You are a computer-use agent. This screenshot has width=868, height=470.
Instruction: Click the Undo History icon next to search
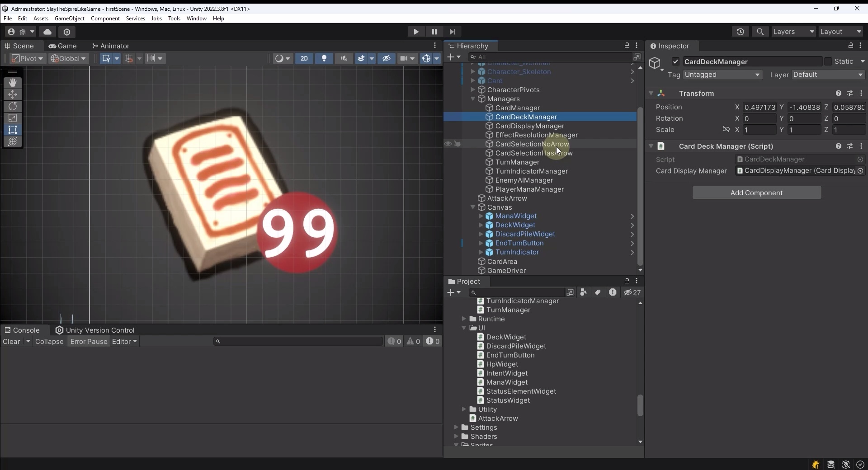(741, 32)
